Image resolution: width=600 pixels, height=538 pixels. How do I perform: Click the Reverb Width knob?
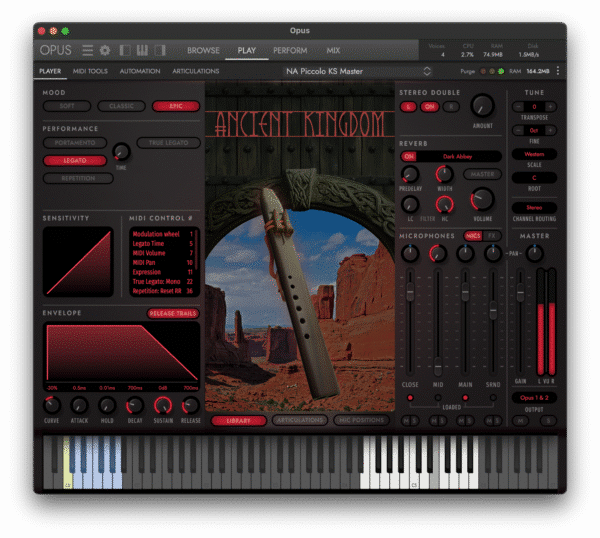click(444, 175)
